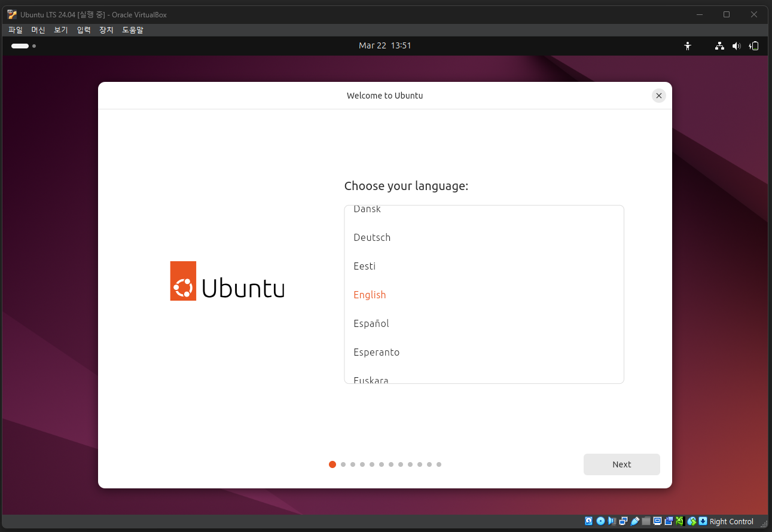Image resolution: width=772 pixels, height=532 pixels.
Task: Click the Ubuntu logo image
Action: 227,281
